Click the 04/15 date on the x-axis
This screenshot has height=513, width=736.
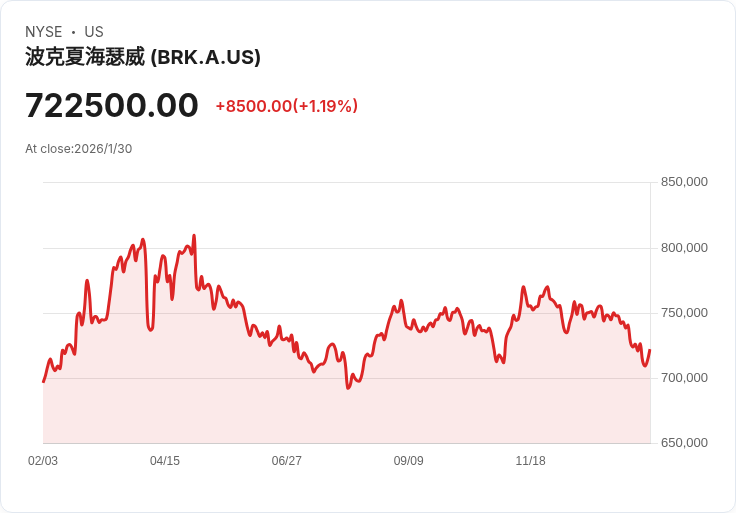tap(165, 461)
